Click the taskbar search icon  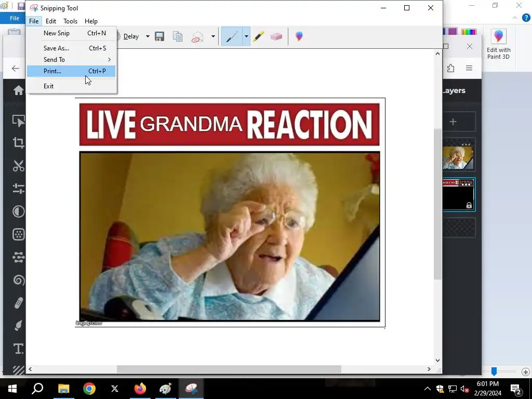click(x=37, y=389)
